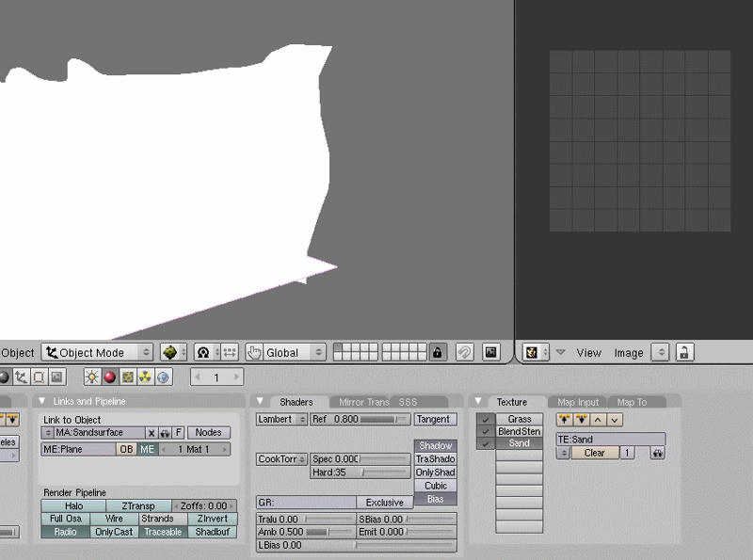Toggle the Grass texture channel checkmark
This screenshot has width=753, height=560.
[x=485, y=419]
